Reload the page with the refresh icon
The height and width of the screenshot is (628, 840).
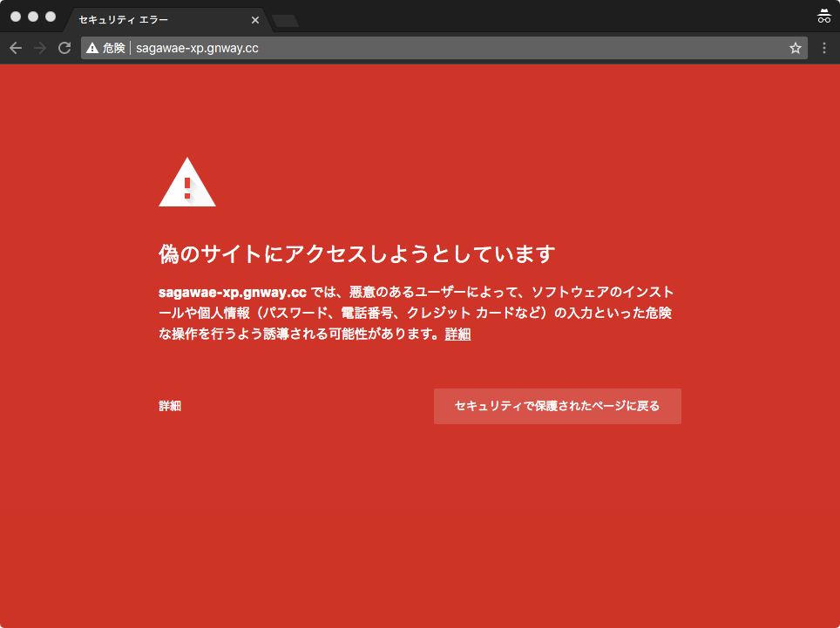coord(64,48)
